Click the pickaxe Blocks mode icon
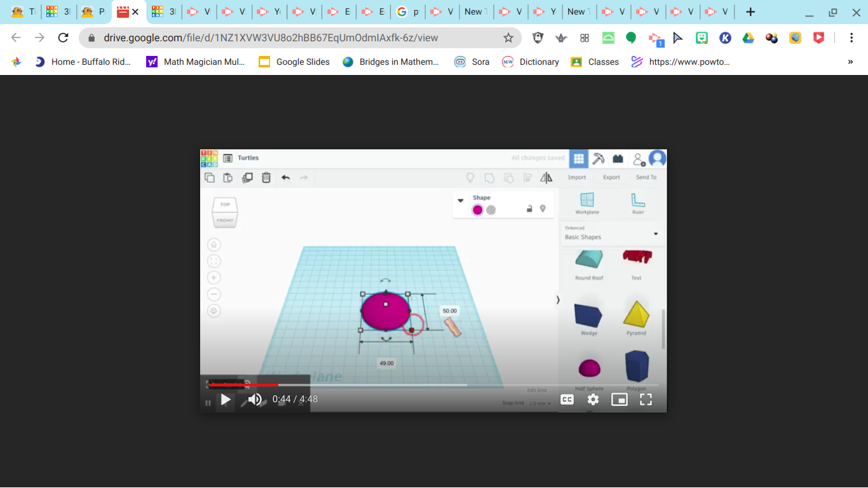 point(598,159)
